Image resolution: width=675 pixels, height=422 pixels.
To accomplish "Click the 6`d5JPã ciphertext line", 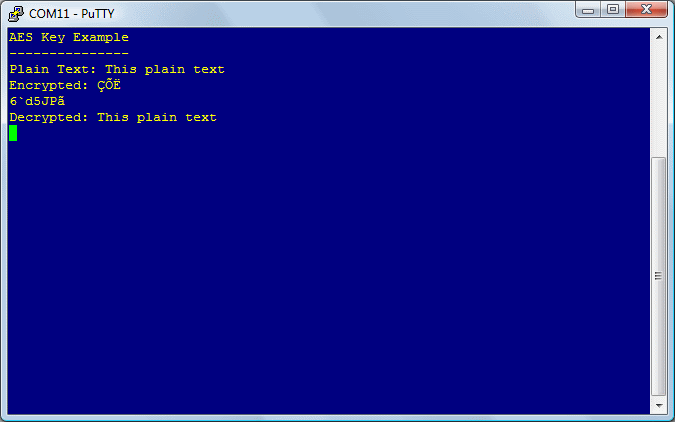I will click(37, 101).
